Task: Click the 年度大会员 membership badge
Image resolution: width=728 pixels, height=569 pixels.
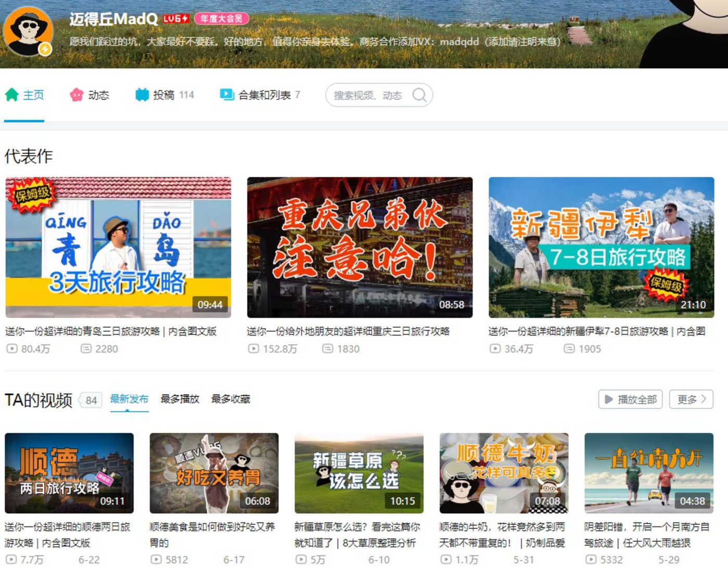Action: 222,19
